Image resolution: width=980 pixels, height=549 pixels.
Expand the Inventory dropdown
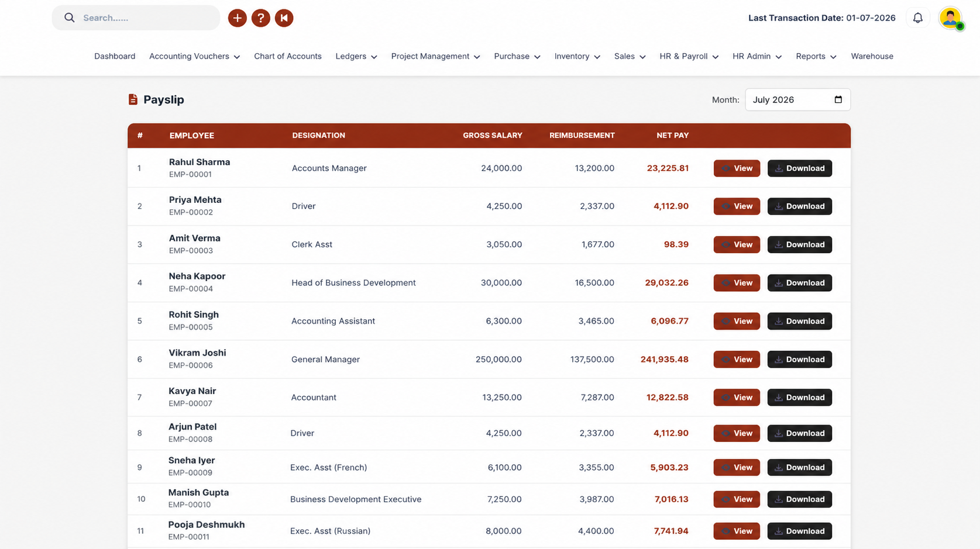point(577,57)
